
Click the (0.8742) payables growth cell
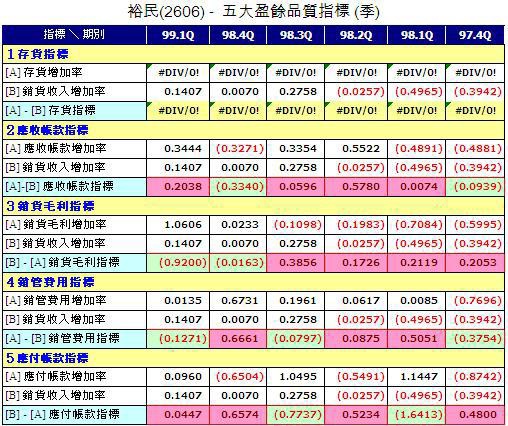tap(475, 377)
